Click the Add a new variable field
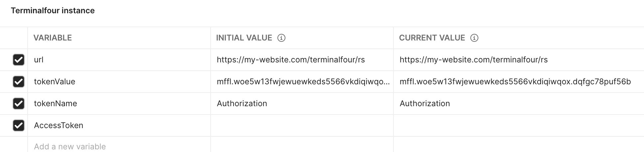Viewport: 644px width, 152px height. [70, 146]
